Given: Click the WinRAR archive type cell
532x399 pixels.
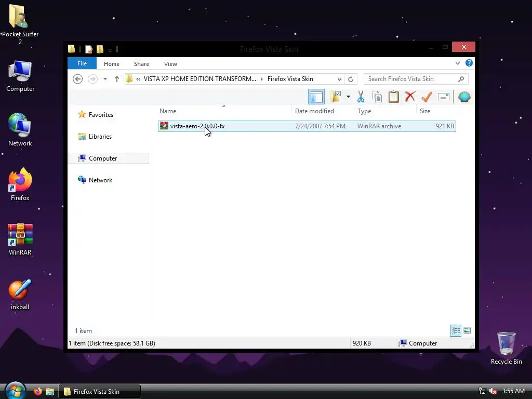Looking at the screenshot, I should pyautogui.click(x=379, y=126).
